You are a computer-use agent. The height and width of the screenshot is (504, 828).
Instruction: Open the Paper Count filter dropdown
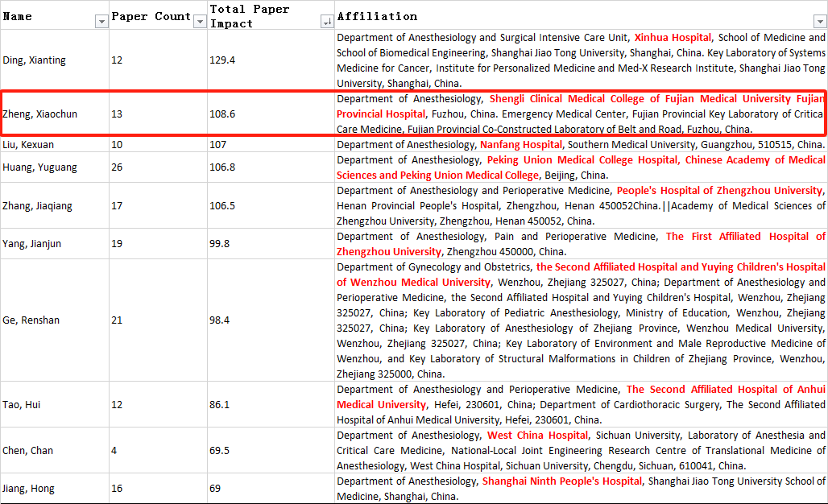200,22
